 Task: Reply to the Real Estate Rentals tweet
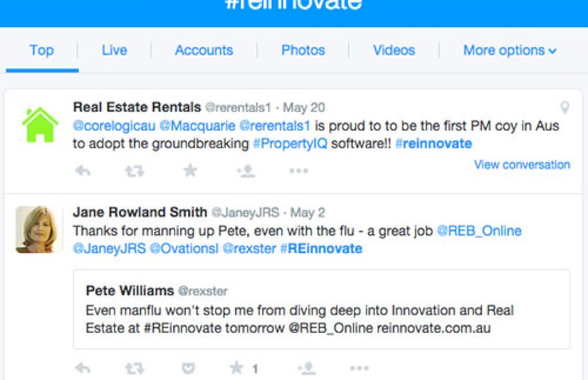83,171
